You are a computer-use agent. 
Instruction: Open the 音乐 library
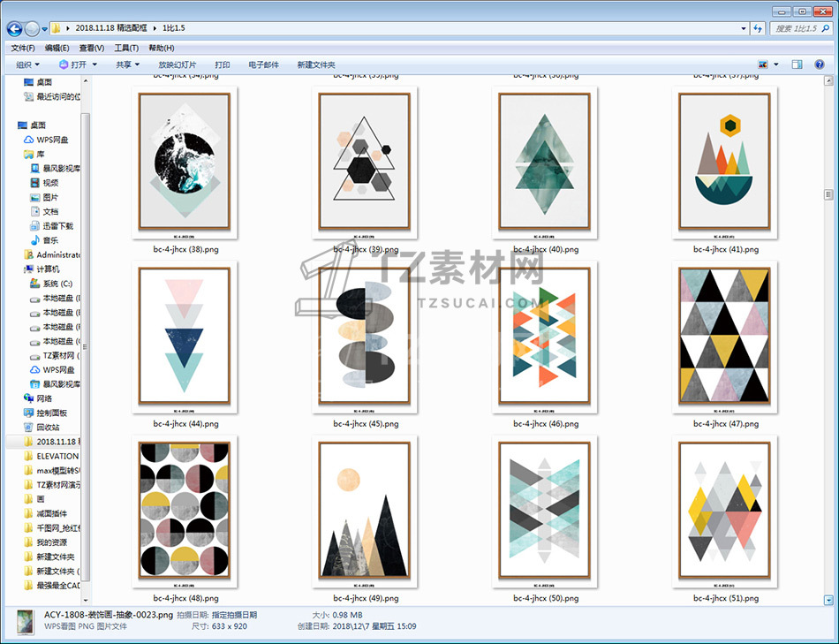[44, 240]
